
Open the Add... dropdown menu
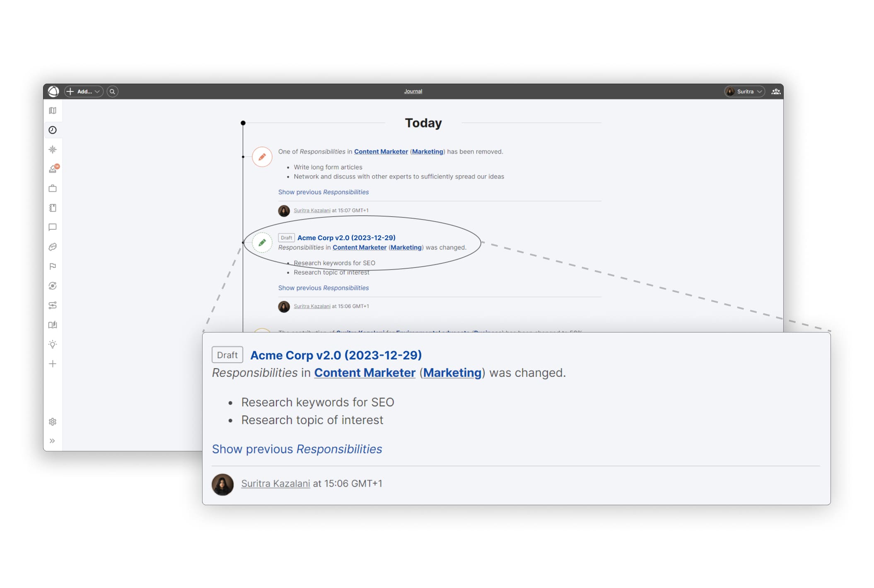(x=84, y=92)
